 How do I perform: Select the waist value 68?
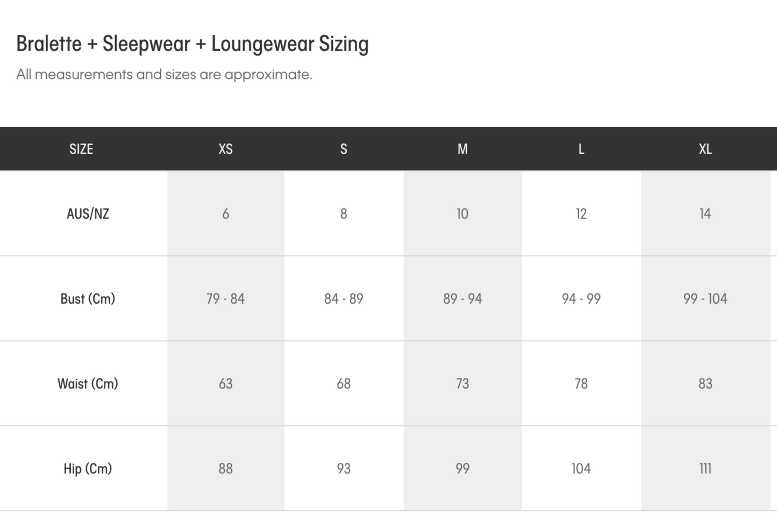click(x=344, y=384)
